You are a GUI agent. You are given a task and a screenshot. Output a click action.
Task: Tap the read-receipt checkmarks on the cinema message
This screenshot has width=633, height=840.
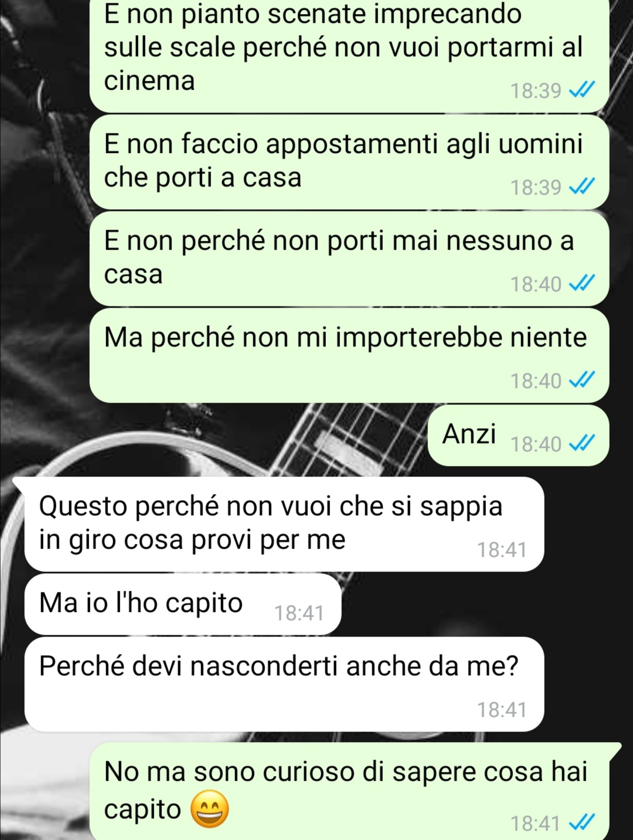click(582, 90)
